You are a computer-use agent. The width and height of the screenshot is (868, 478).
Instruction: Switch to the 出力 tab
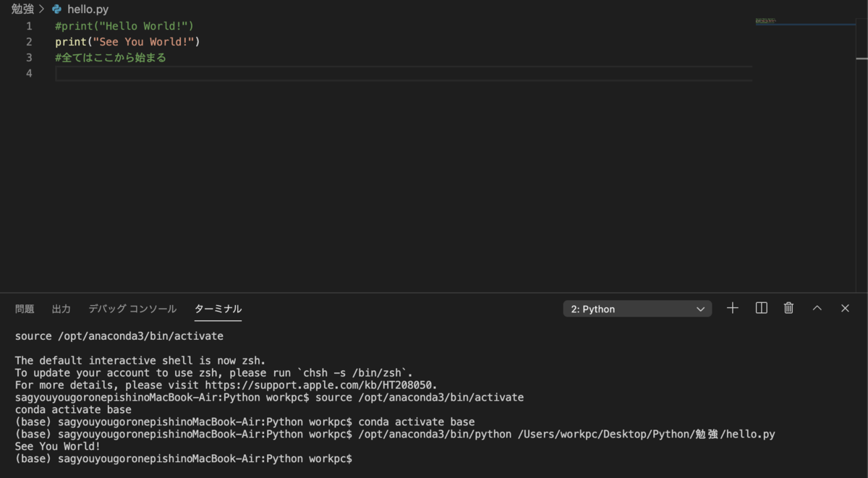pos(61,309)
